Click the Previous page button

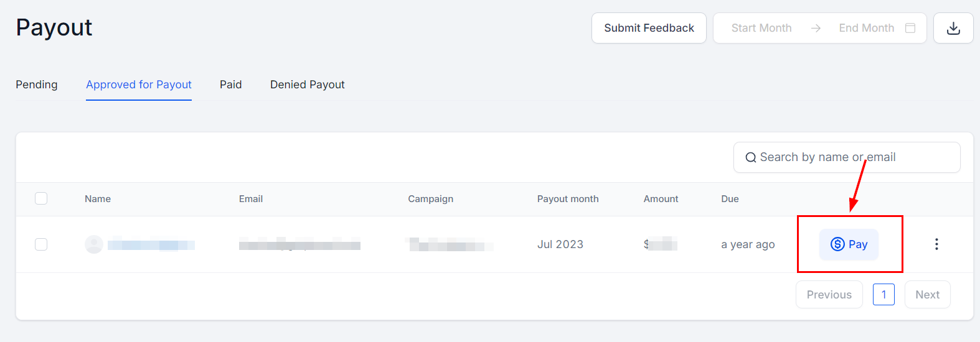[829, 295]
